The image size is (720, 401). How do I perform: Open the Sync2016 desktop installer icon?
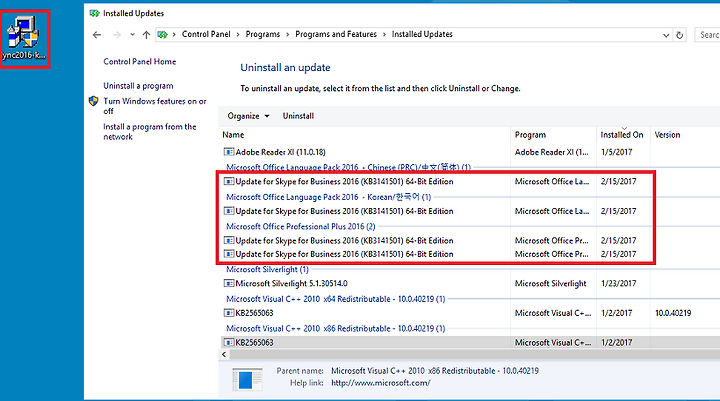pos(24,39)
